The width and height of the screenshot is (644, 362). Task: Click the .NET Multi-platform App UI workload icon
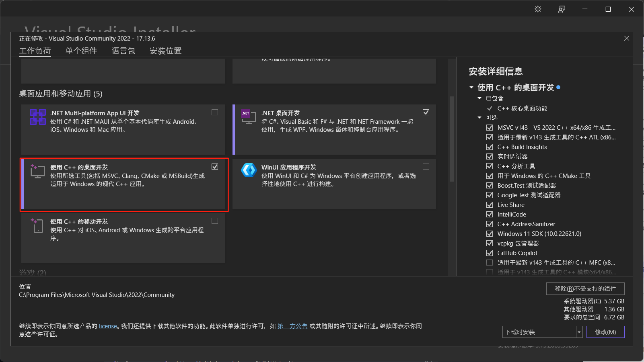pyautogui.click(x=38, y=117)
